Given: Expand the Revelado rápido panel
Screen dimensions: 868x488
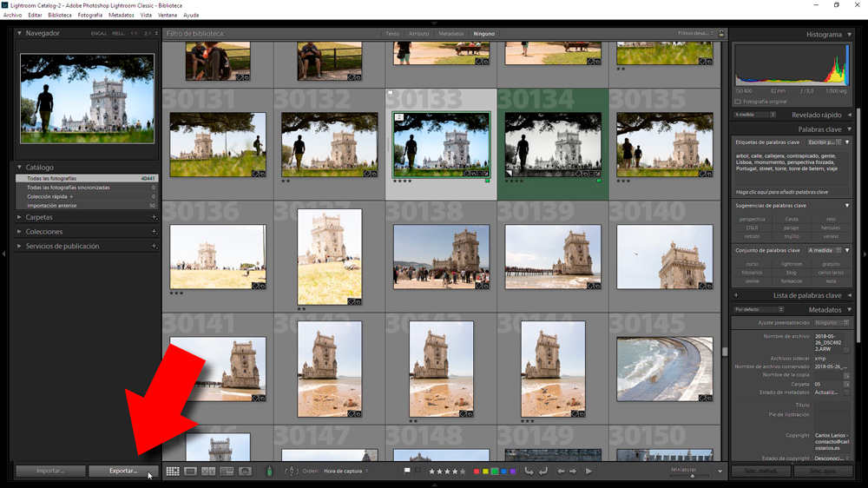Looking at the screenshot, I should coord(849,115).
